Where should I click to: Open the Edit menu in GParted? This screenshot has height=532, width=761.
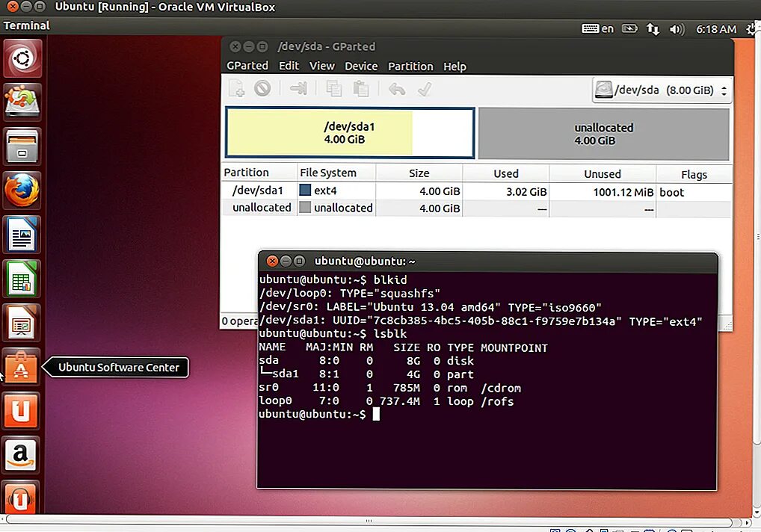[x=289, y=66]
